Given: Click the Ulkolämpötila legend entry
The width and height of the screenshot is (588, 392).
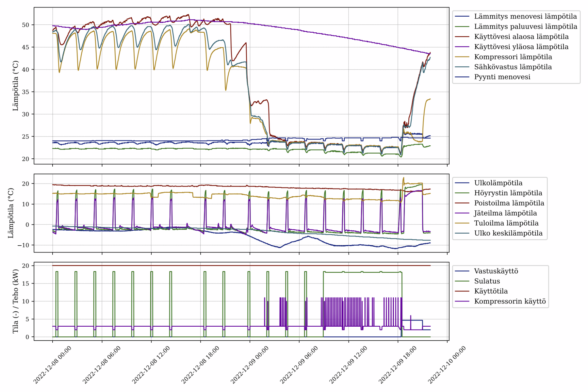Looking at the screenshot, I should (498, 183).
